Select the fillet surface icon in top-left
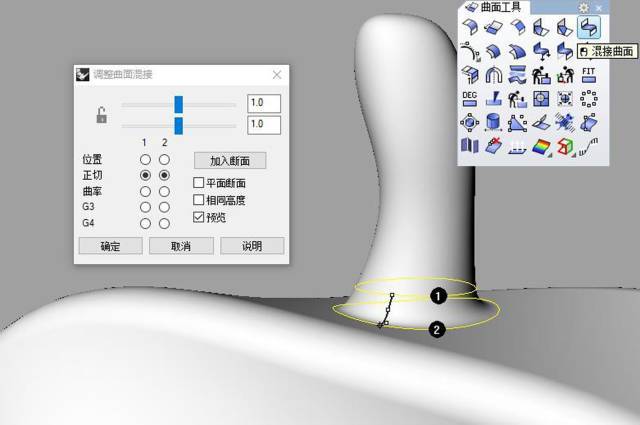Image resolution: width=640 pixels, height=425 pixels. click(470, 27)
